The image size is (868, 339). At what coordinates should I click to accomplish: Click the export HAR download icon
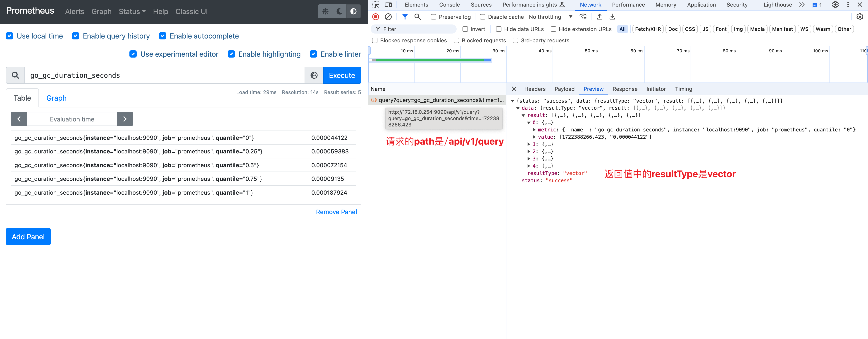612,17
